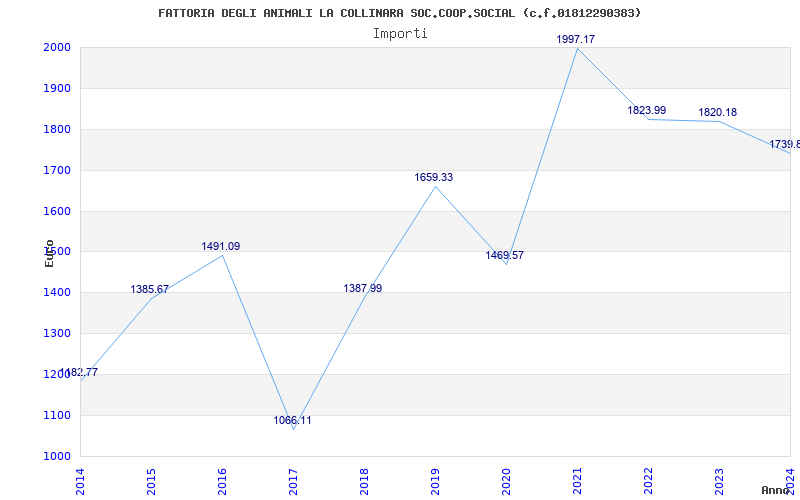Select the 1820.18 data label
The image size is (800, 500).
click(717, 112)
